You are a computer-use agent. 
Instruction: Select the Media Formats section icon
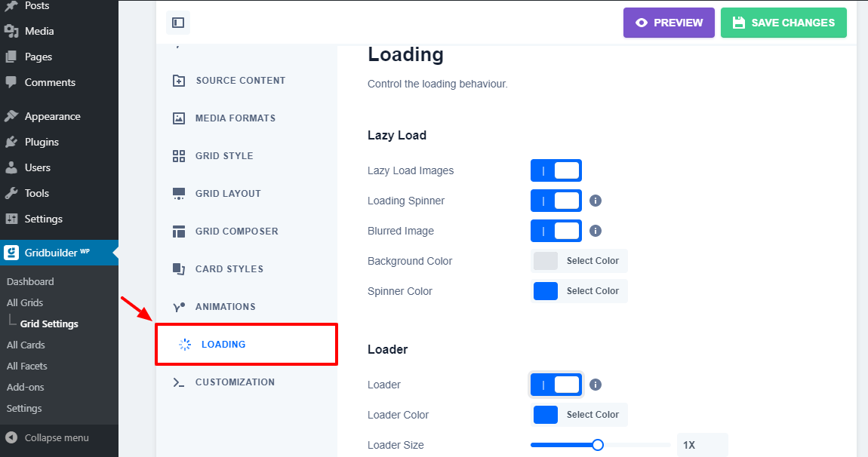coord(179,118)
